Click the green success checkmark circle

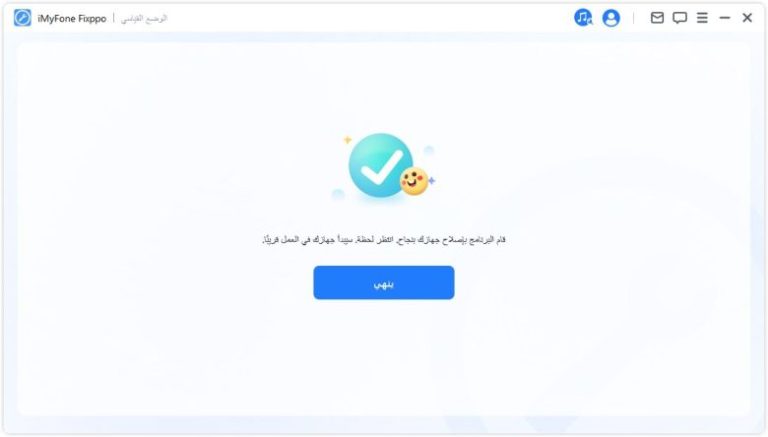tap(381, 165)
